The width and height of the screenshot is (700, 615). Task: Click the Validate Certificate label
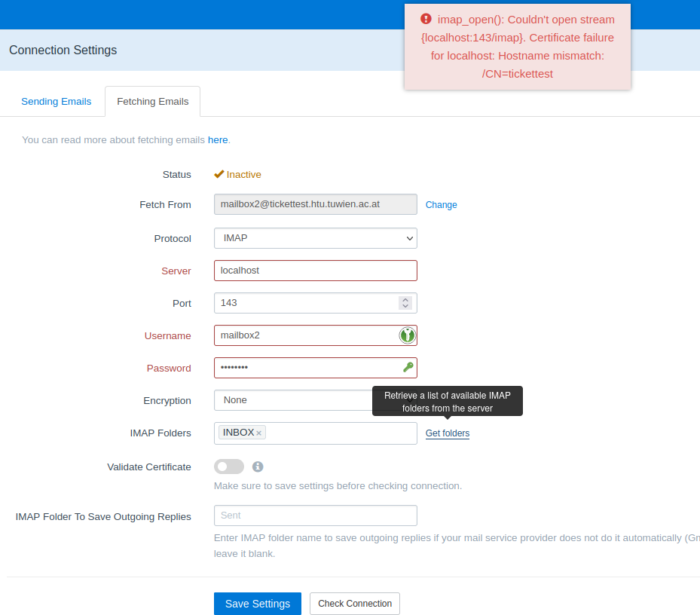(149, 467)
